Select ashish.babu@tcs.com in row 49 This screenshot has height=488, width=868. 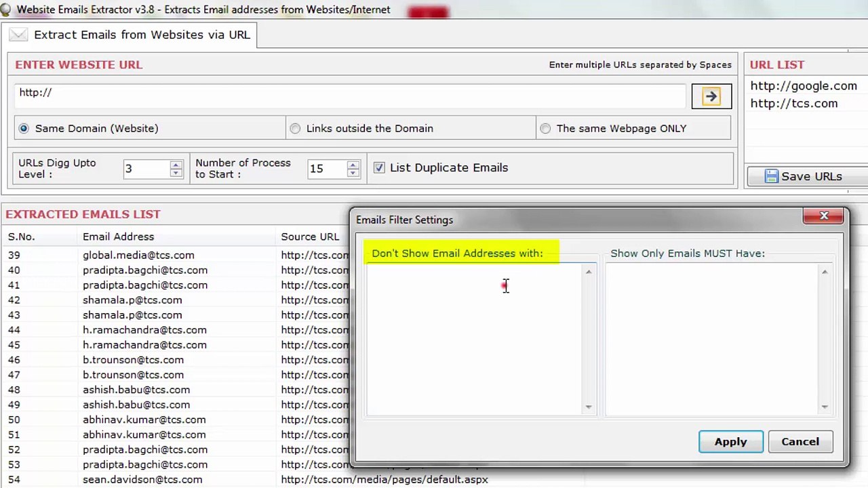(136, 405)
